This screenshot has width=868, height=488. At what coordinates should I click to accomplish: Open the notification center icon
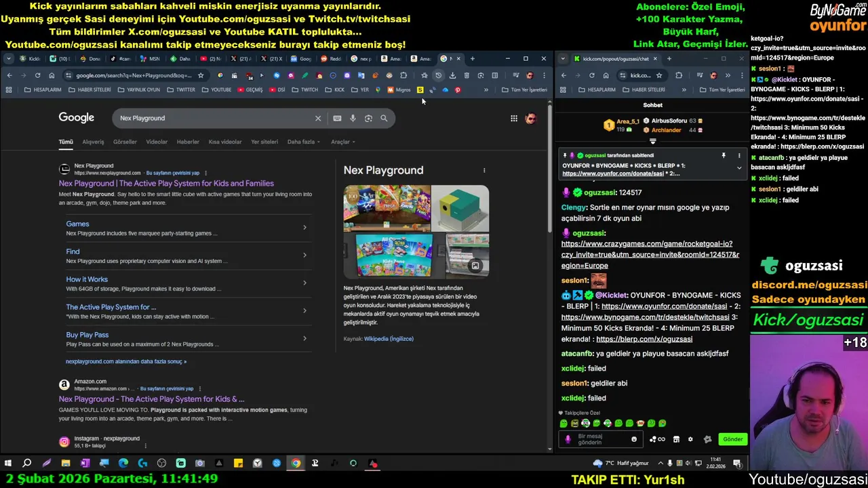(x=736, y=464)
